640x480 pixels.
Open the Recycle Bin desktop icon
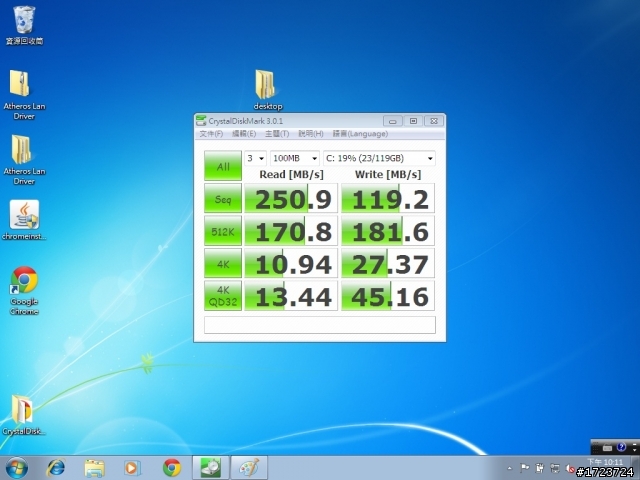pos(24,24)
